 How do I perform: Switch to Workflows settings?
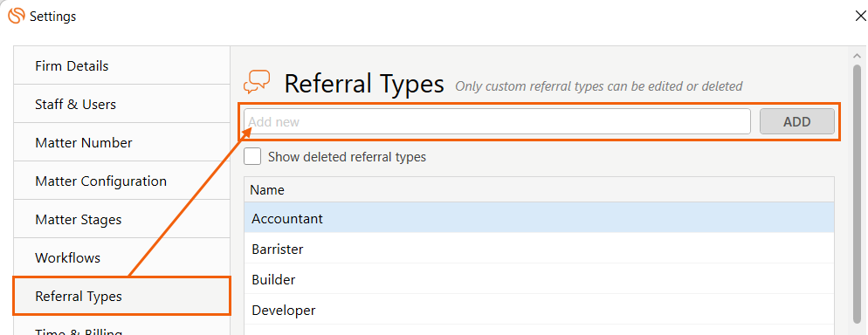(x=121, y=257)
